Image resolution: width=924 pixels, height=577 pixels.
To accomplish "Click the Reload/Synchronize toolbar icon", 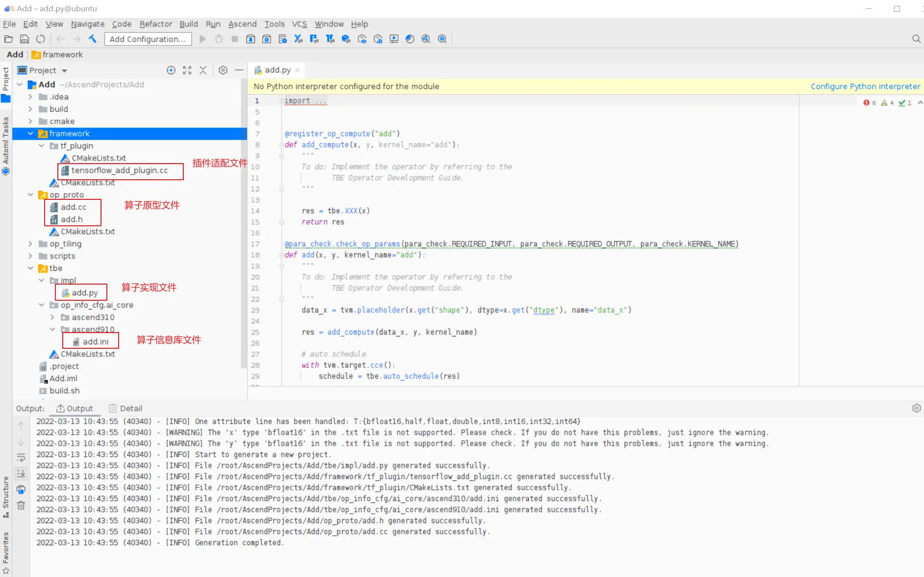I will pyautogui.click(x=41, y=39).
